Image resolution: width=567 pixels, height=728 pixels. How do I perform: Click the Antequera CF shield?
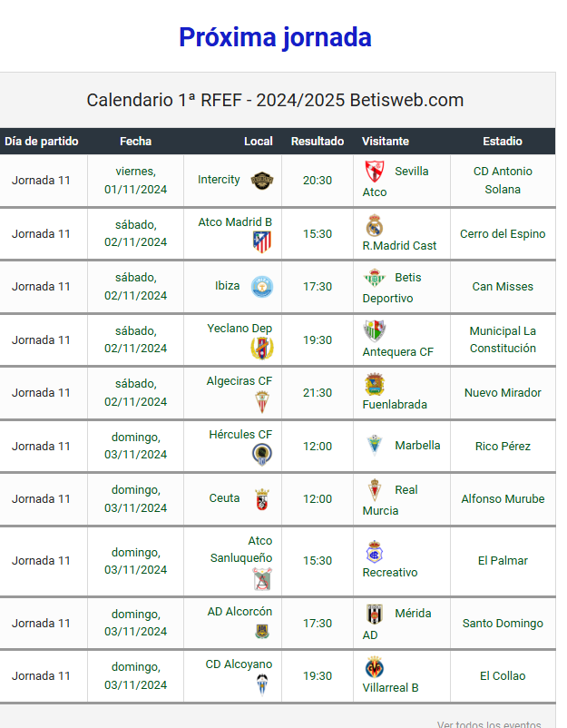375,331
